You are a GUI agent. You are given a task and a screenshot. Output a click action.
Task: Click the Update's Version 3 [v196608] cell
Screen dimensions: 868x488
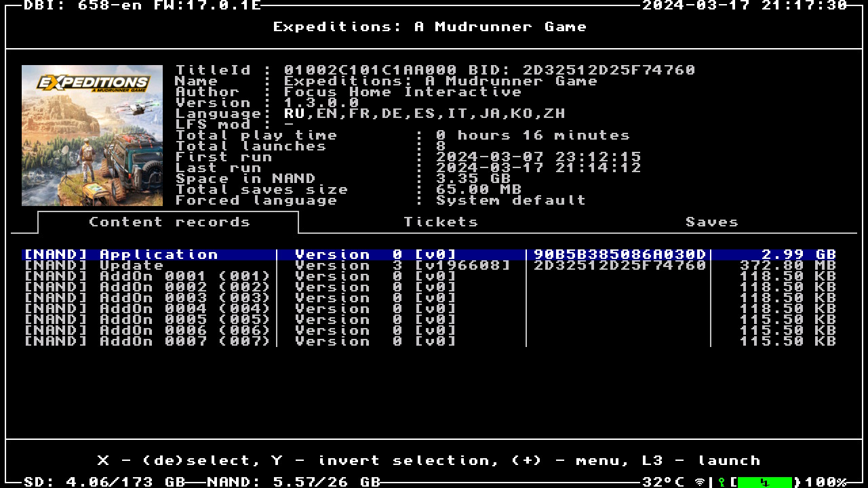(x=403, y=266)
